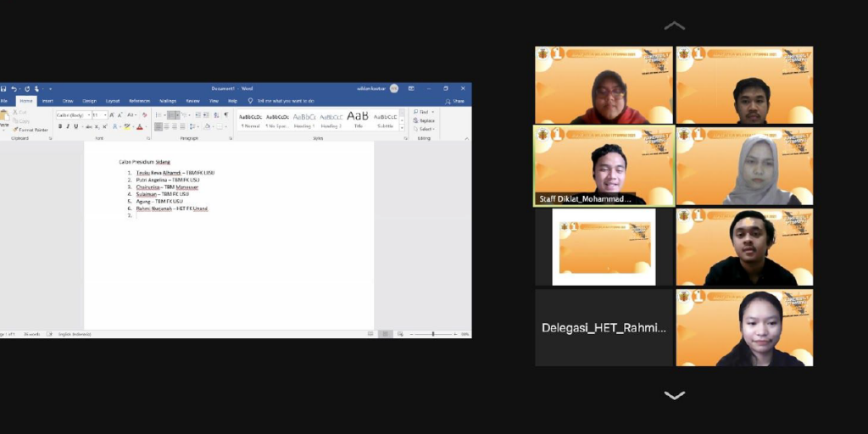Image resolution: width=868 pixels, height=434 pixels.
Task: Click the Replace icon in Editing group
Action: [424, 120]
